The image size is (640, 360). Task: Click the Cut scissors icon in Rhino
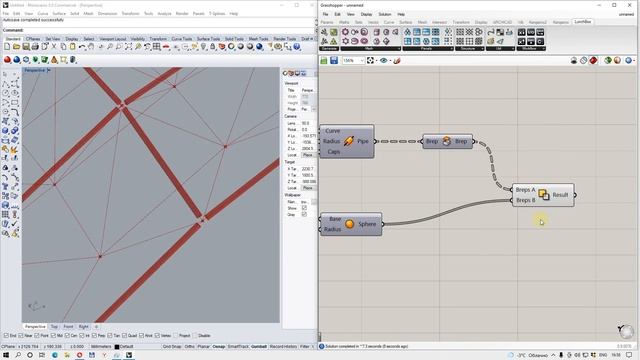[x=54, y=47]
